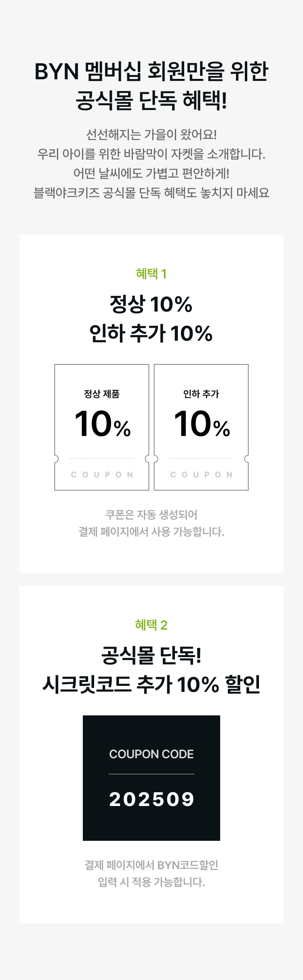Click the 입력 시 적용 가능합니다 text
Screen dimensions: 303x980
(x=151, y=882)
